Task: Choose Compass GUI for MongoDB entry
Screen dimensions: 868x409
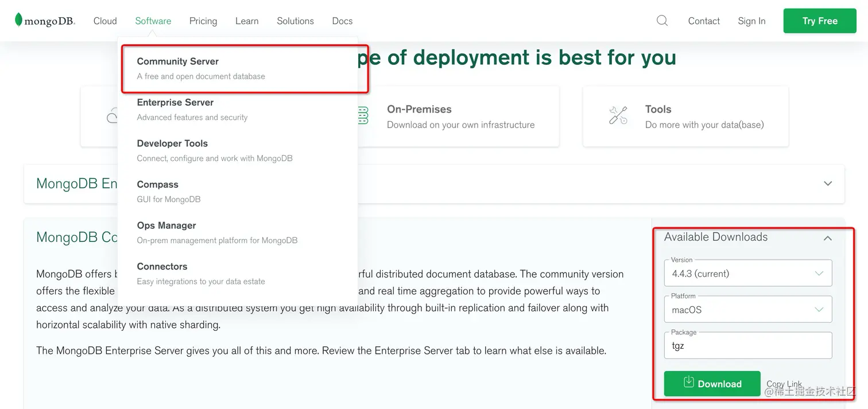Action: [238, 191]
